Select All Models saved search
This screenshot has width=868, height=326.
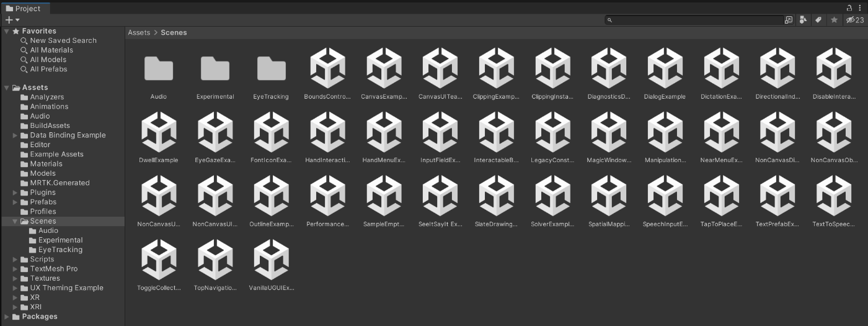tap(48, 60)
